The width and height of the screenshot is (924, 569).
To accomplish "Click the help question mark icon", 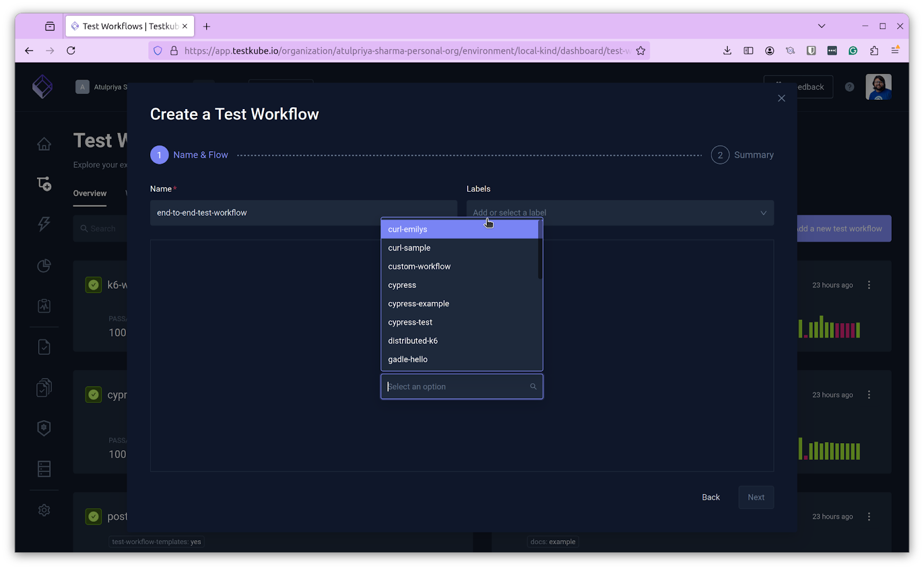I will [x=850, y=87].
